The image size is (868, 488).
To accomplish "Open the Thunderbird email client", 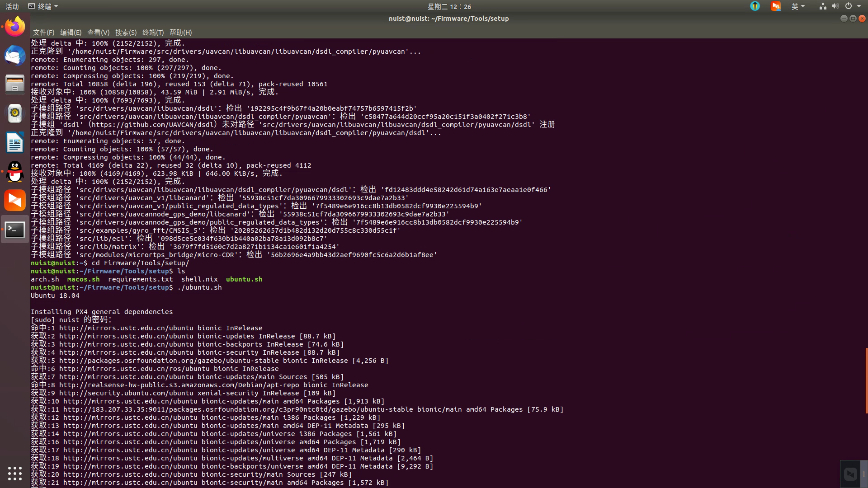I will coord(14,56).
